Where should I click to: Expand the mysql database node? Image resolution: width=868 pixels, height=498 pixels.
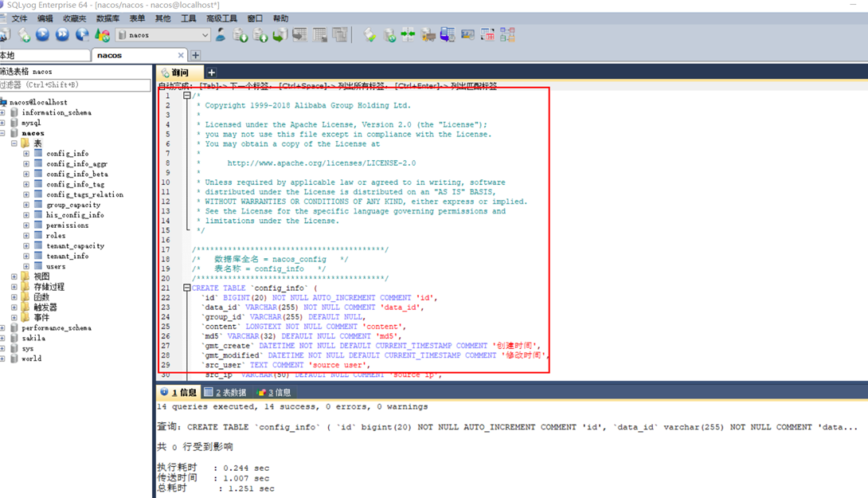pos(2,123)
